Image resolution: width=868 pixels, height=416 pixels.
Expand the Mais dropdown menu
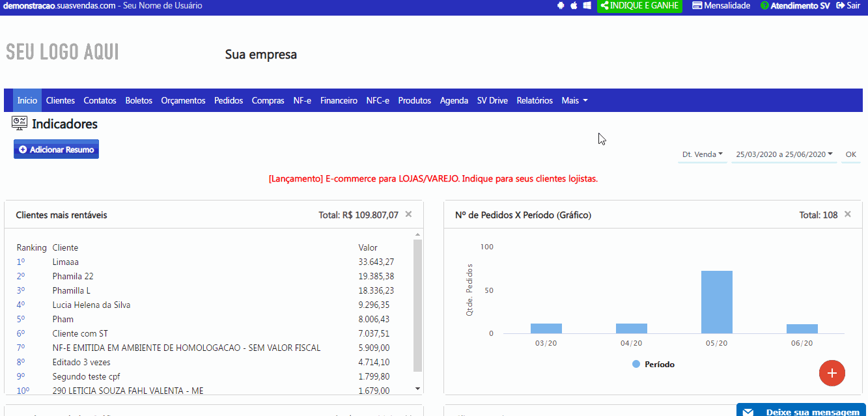tap(575, 100)
